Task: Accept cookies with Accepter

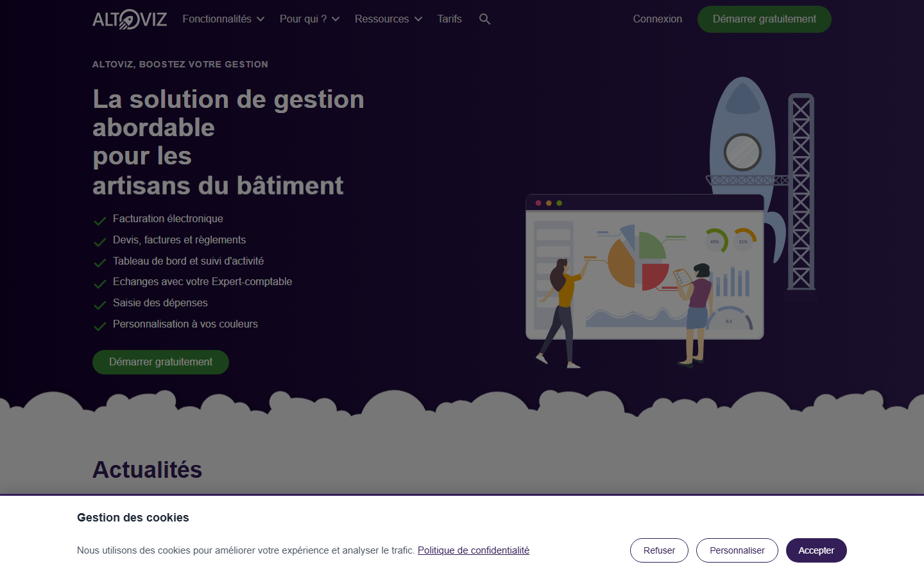Action: coord(816,550)
